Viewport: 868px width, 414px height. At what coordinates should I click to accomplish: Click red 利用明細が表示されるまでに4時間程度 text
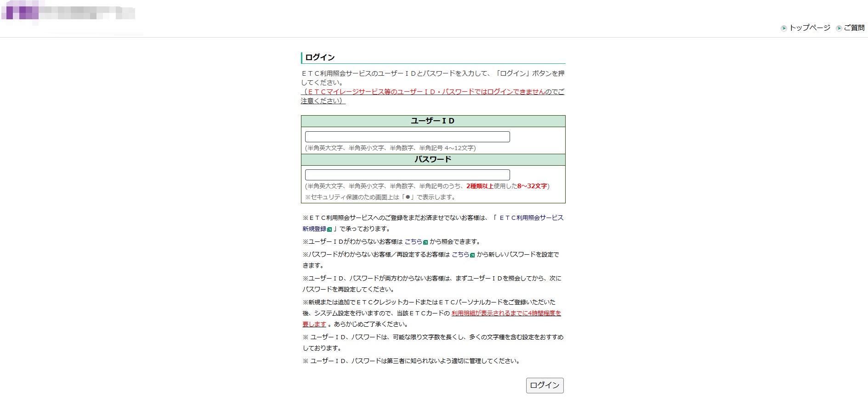tap(506, 313)
